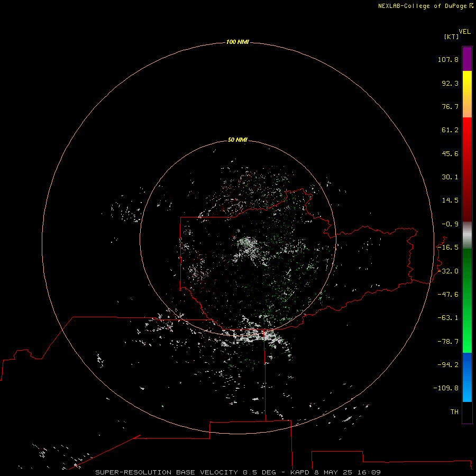Click the KAPD station identifier in caption
The image size is (476, 476).
click(300, 472)
